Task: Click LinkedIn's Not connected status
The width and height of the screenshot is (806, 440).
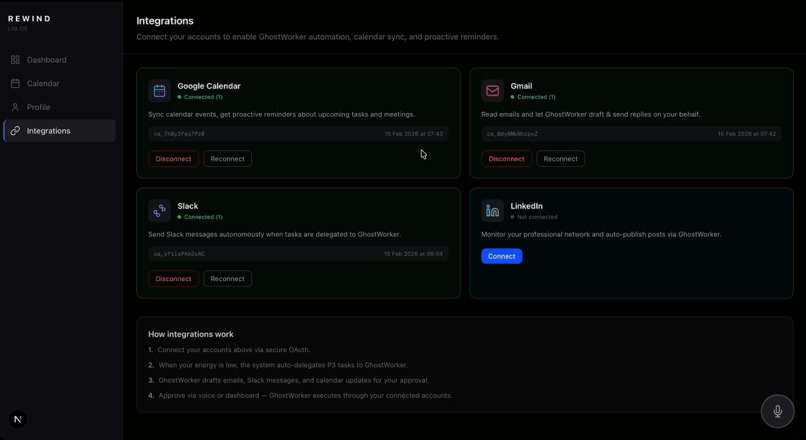Action: pos(534,217)
